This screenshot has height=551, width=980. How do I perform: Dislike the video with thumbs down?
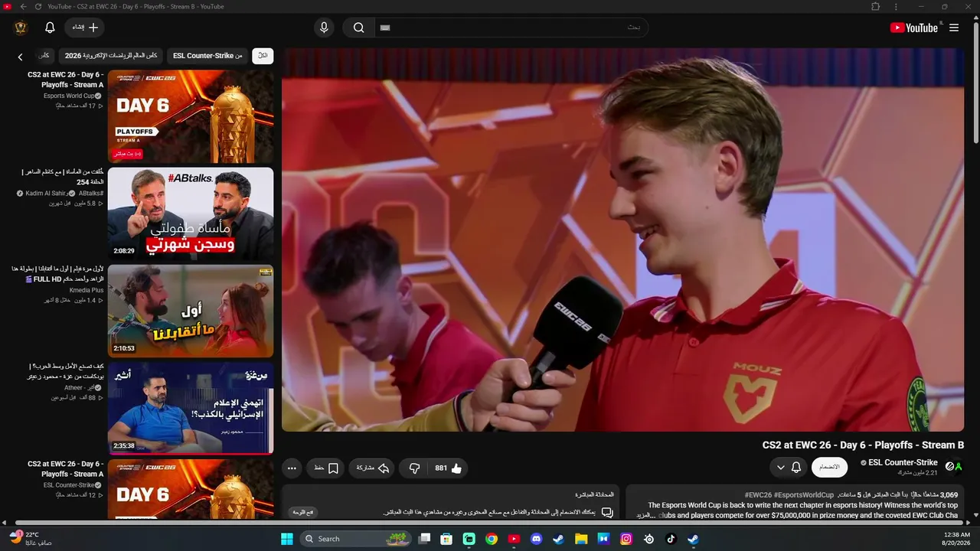click(414, 468)
